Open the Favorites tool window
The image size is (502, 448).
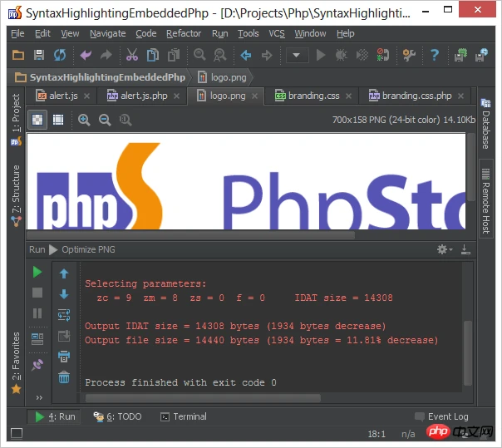pos(16,362)
